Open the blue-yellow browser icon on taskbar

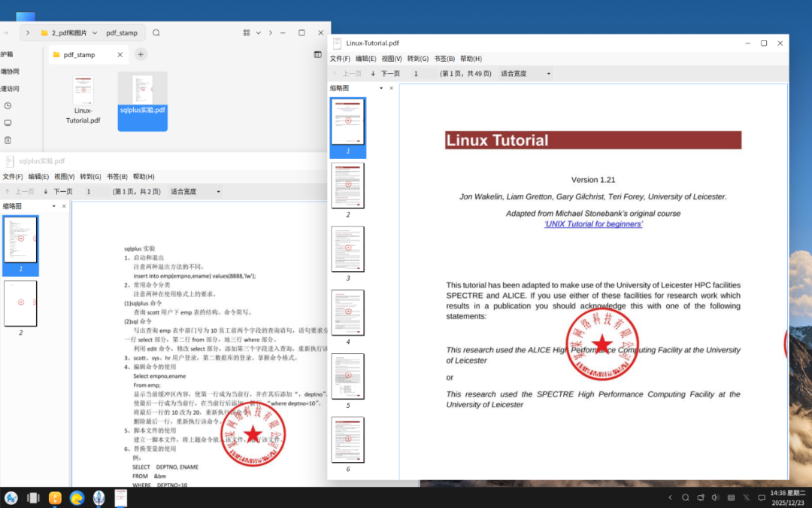coord(77,497)
